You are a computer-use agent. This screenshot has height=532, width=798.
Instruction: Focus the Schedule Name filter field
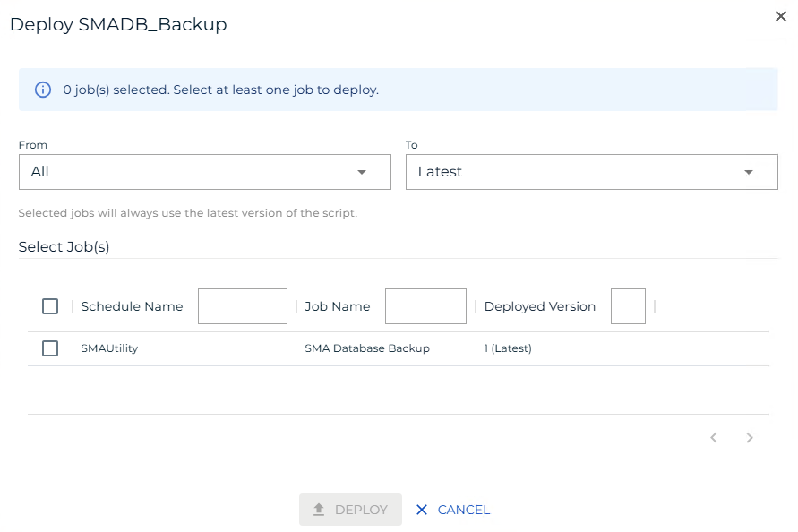coord(242,306)
